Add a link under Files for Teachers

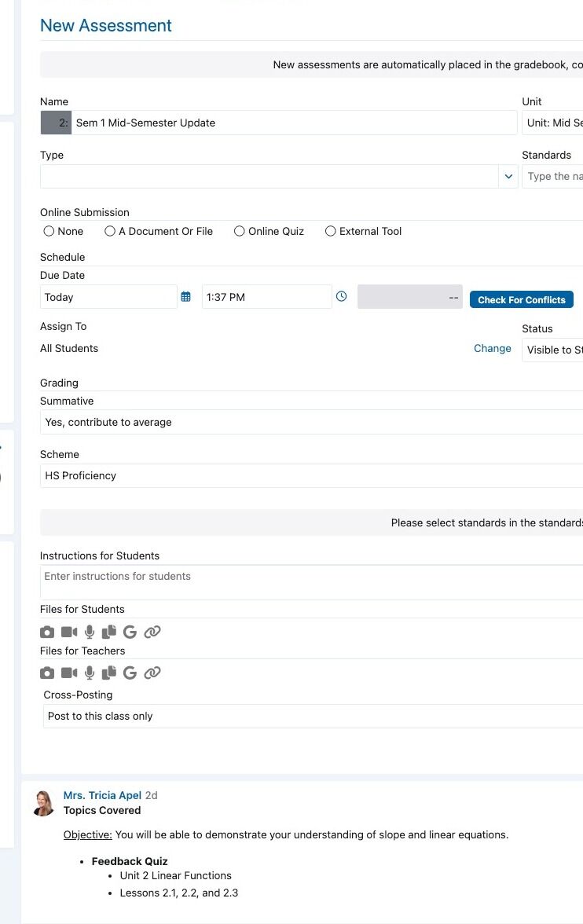(152, 673)
